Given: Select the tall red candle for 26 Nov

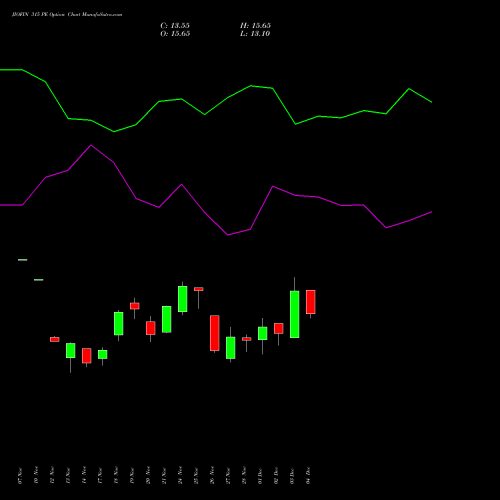Looking at the screenshot, I should 215,333.
